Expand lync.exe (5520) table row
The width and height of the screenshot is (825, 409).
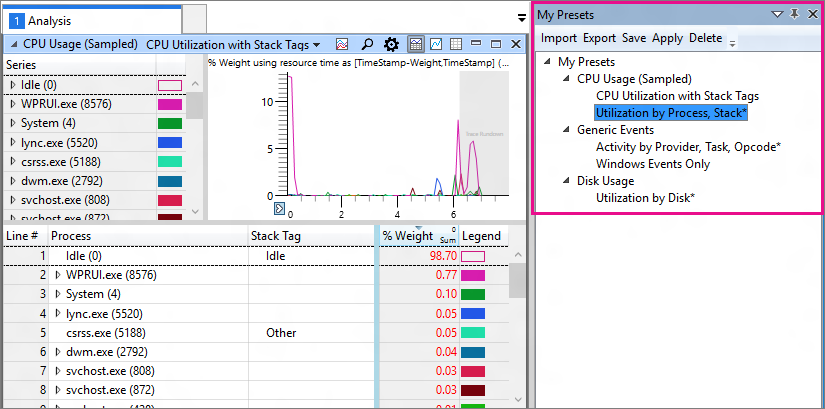pyautogui.click(x=58, y=313)
